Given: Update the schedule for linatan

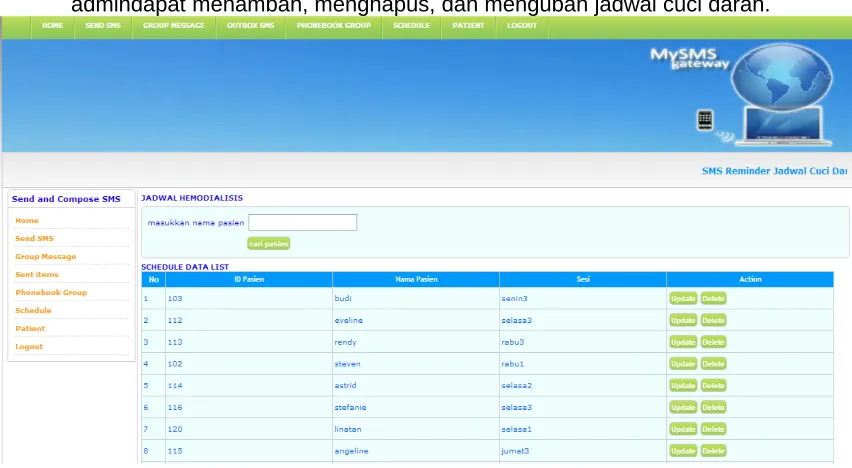Looking at the screenshot, I should (683, 429).
